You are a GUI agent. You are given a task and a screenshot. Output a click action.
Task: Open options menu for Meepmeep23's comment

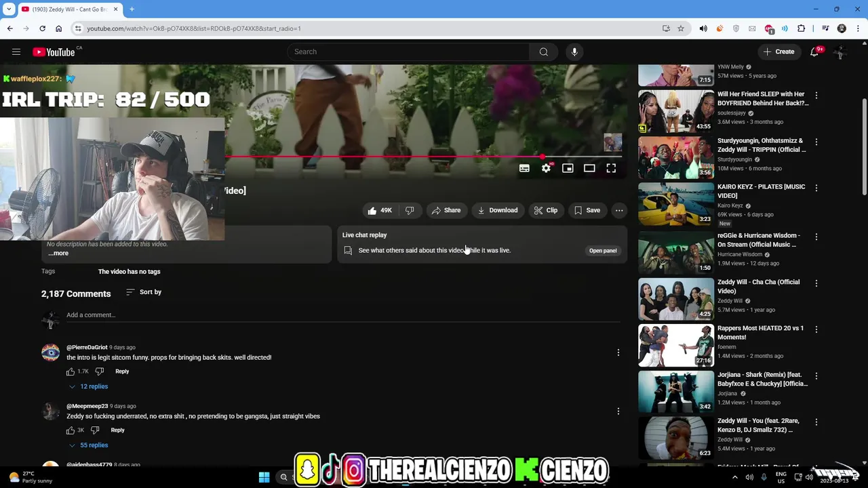click(618, 411)
